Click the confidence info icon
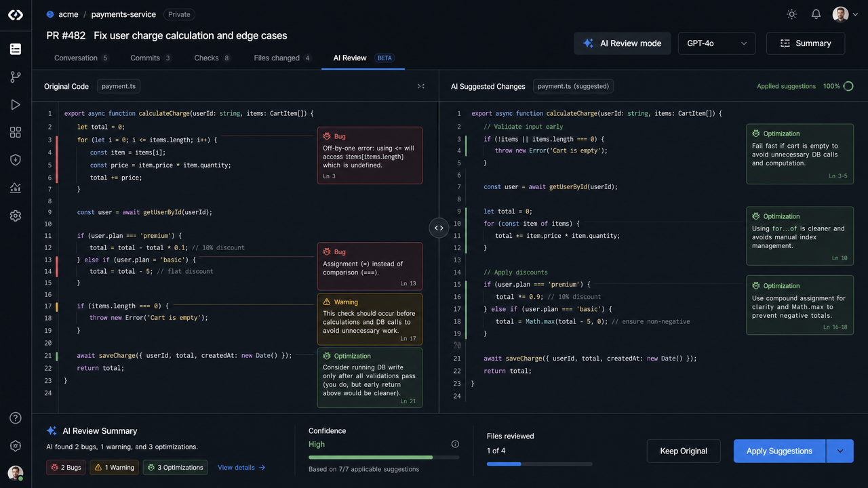 coord(455,444)
